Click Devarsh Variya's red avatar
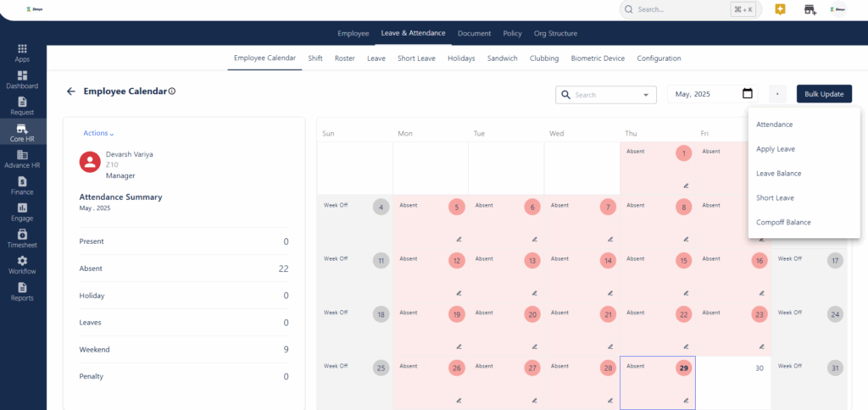 [90, 162]
